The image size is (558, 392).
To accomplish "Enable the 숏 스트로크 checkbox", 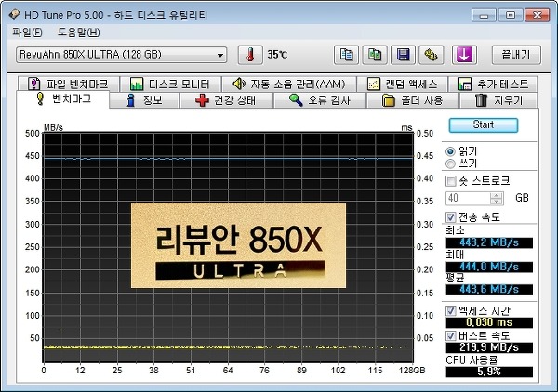I will pyautogui.click(x=450, y=181).
